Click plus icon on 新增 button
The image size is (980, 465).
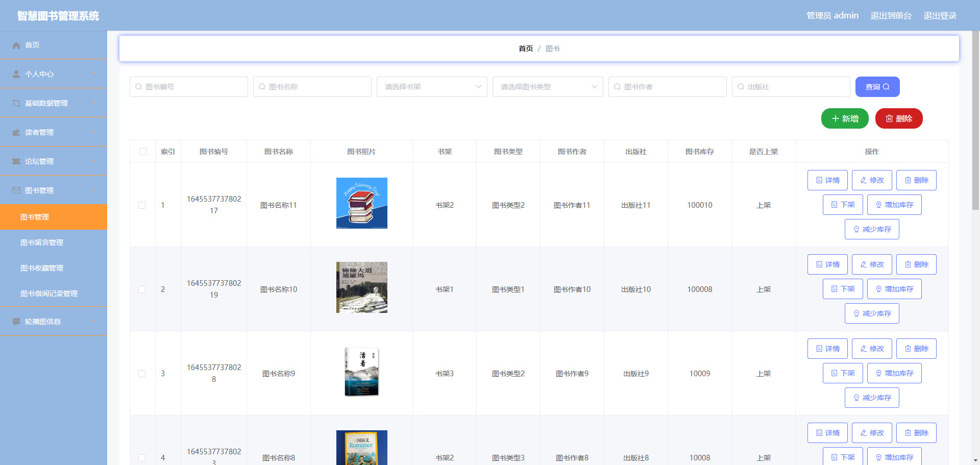836,118
